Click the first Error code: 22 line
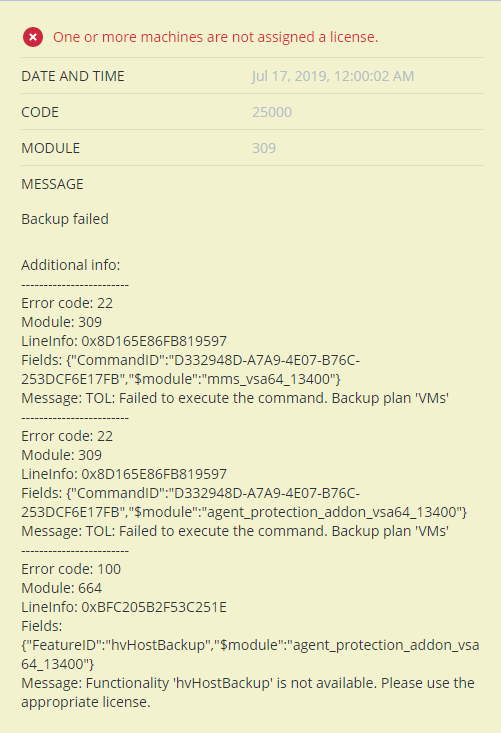501x733 pixels. pos(67,303)
